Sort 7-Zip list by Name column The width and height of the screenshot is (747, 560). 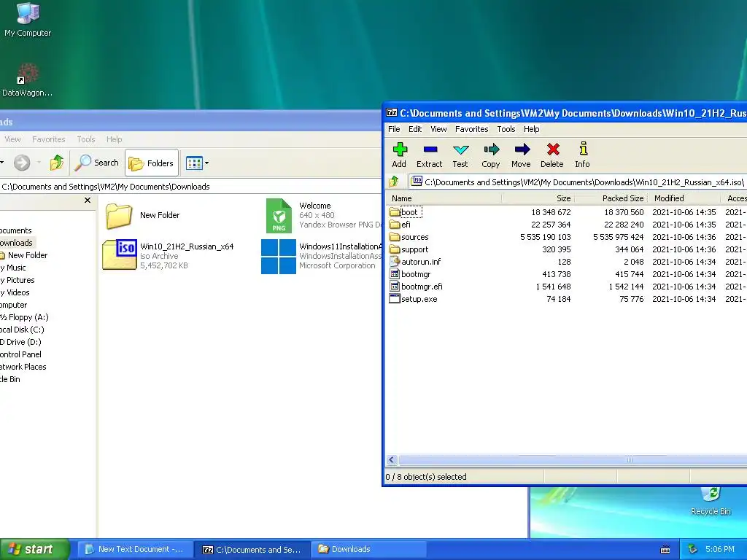pyautogui.click(x=444, y=198)
